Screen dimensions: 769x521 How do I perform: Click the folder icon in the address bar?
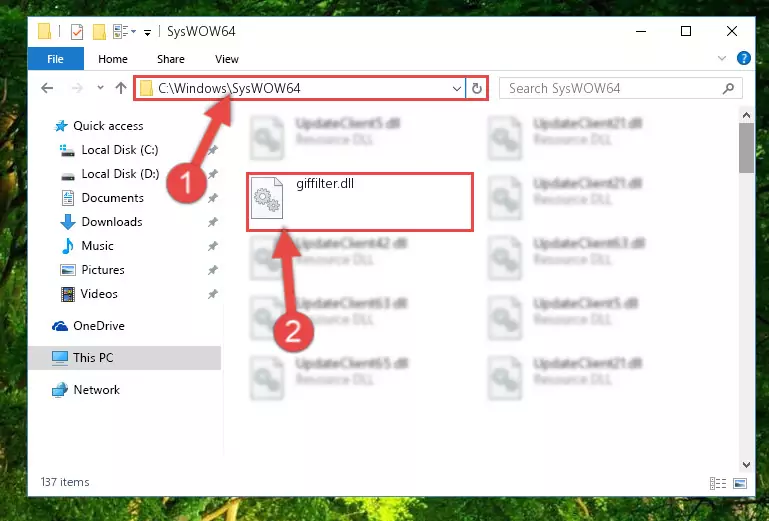[146, 88]
